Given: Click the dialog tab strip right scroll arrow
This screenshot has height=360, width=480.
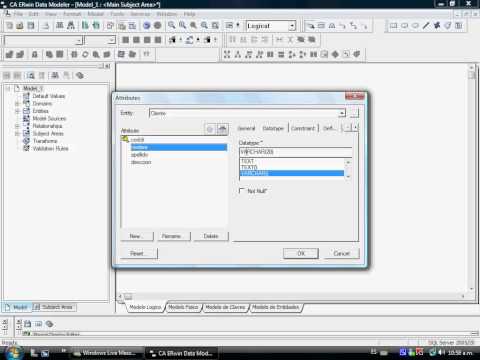Looking at the screenshot, I should click(x=356, y=128).
